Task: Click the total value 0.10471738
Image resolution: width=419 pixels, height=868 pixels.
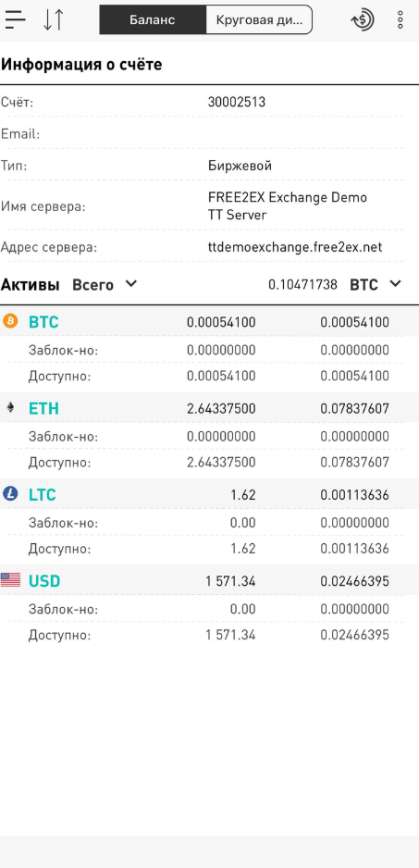Action: point(302,285)
